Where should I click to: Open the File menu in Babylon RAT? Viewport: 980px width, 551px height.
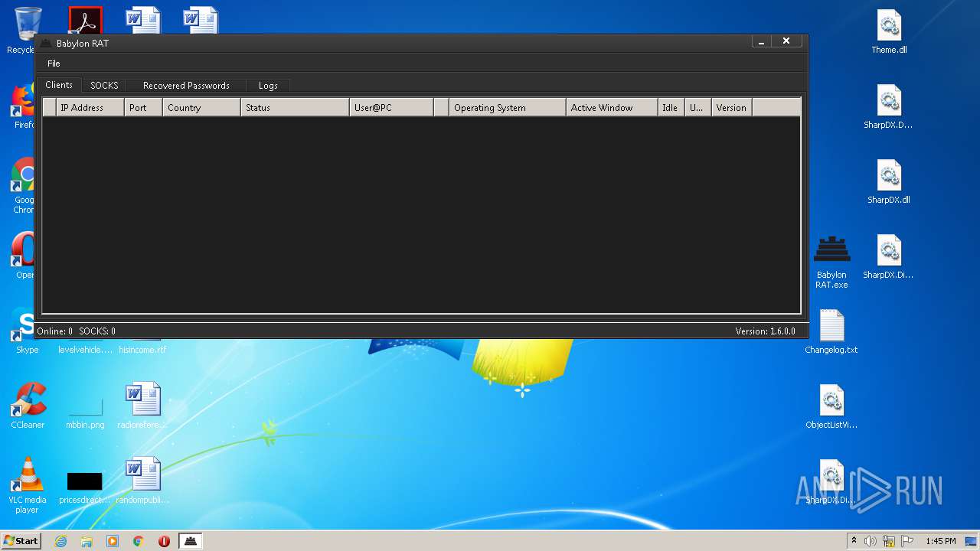[x=54, y=64]
